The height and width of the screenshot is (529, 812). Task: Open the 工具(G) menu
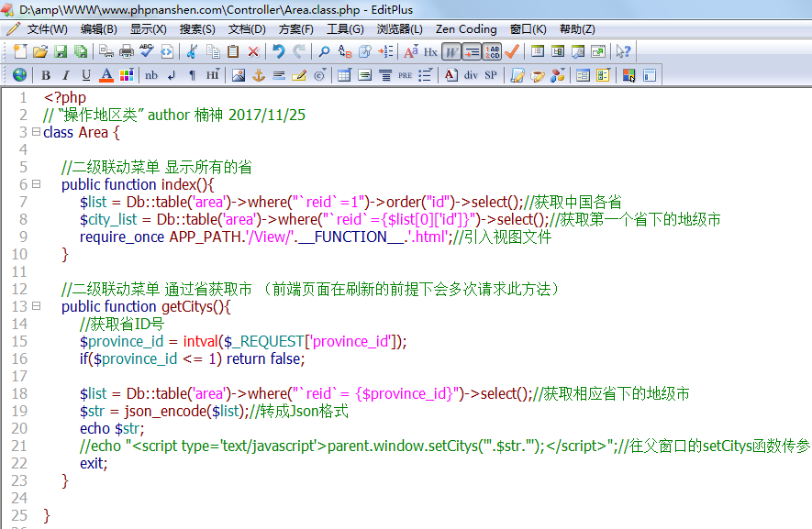345,29
